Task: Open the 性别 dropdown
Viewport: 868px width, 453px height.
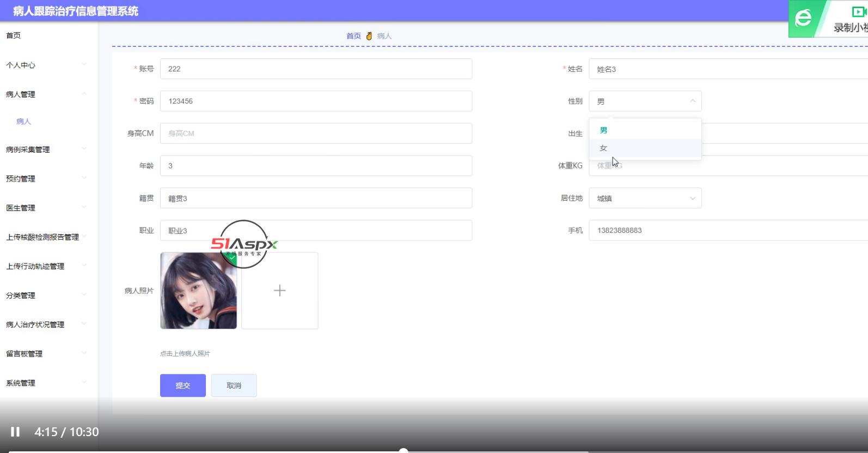Action: pyautogui.click(x=645, y=101)
